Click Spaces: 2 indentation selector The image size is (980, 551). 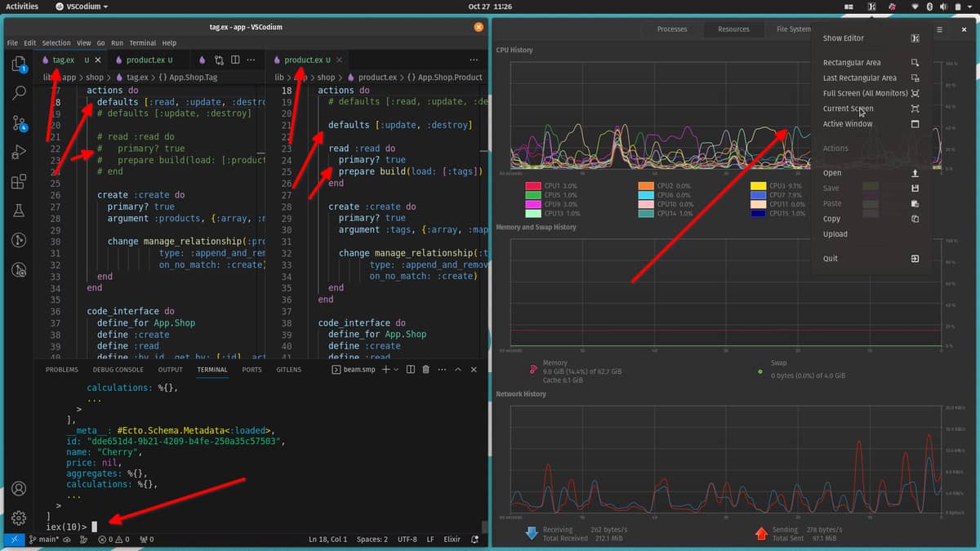[x=372, y=540]
